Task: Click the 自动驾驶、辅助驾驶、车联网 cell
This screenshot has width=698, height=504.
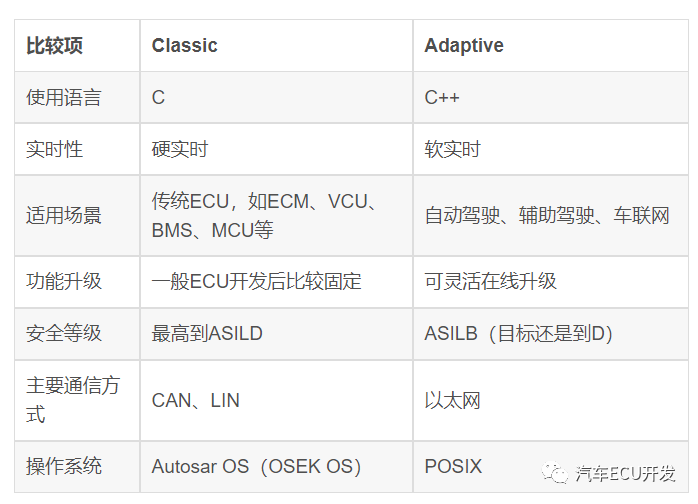Action: [x=551, y=215]
